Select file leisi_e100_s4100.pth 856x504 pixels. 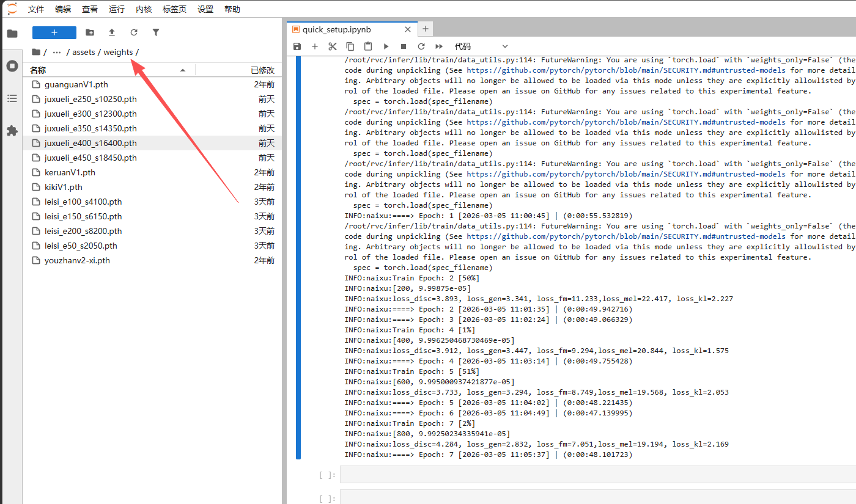(152, 202)
